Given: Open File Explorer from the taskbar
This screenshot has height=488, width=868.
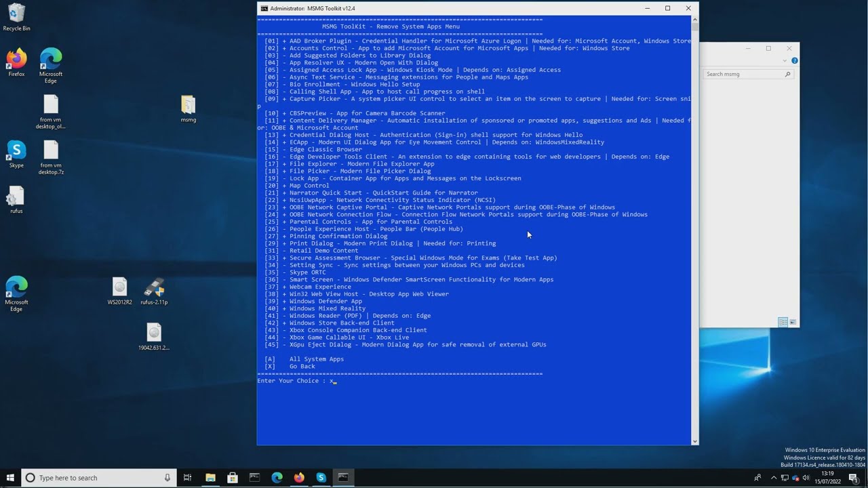Looking at the screenshot, I should (x=210, y=478).
